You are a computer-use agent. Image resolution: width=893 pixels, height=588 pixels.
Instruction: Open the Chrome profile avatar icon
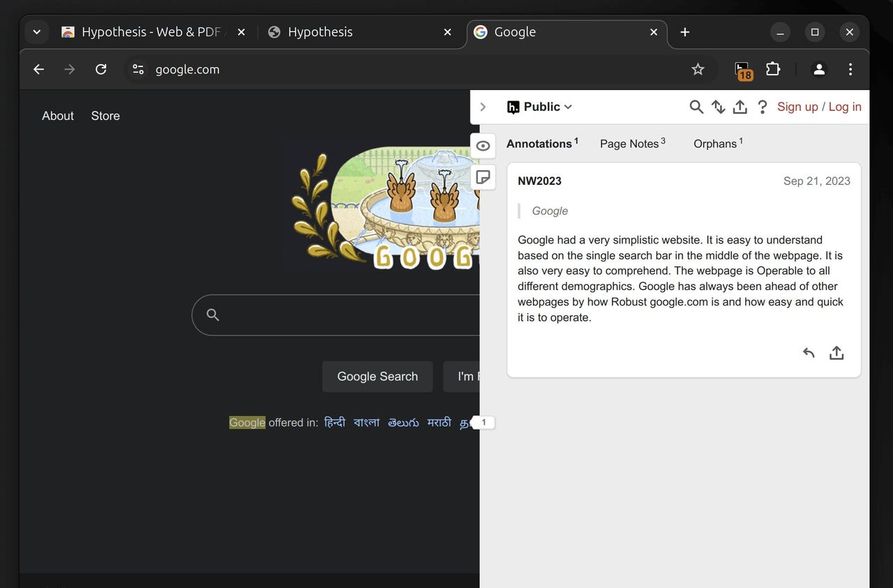819,69
